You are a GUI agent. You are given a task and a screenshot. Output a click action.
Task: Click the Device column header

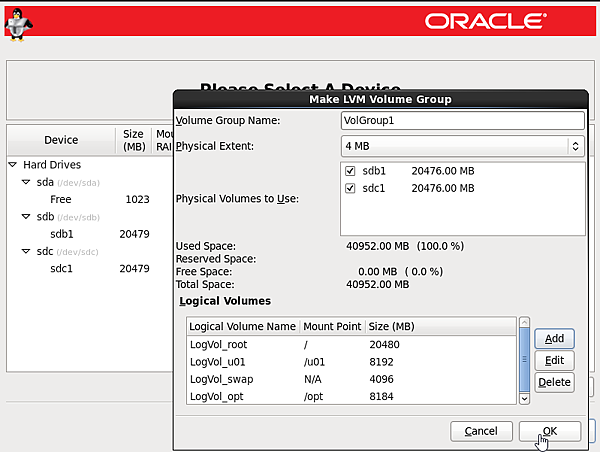coord(61,140)
